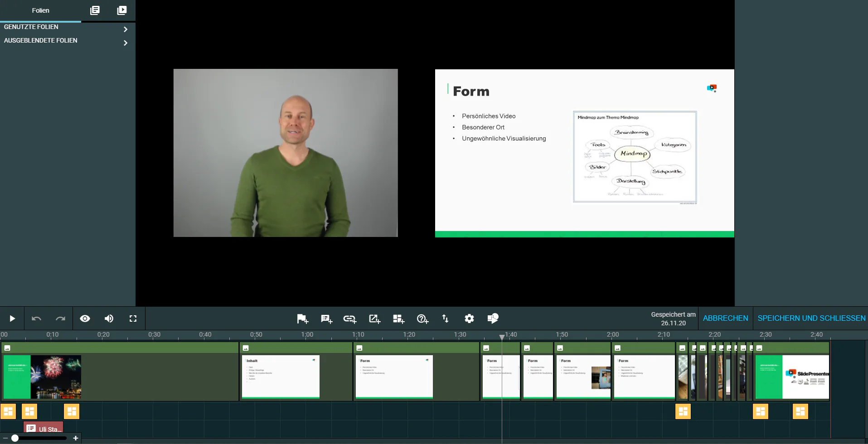Click the image icon on the Inhalt clip
This screenshot has width=868, height=444.
tap(246, 348)
